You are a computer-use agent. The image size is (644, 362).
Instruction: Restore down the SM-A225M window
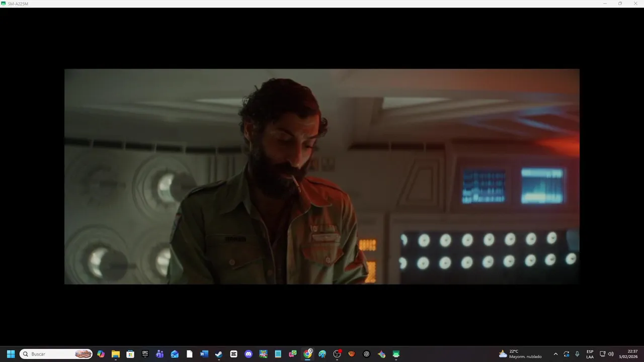pos(620,4)
